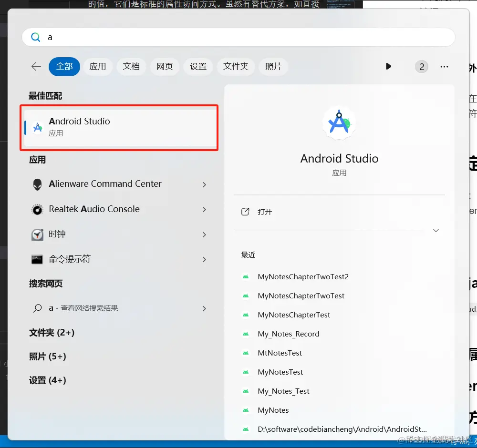Click the search magnifier icon
The image size is (477, 448).
pyautogui.click(x=36, y=37)
